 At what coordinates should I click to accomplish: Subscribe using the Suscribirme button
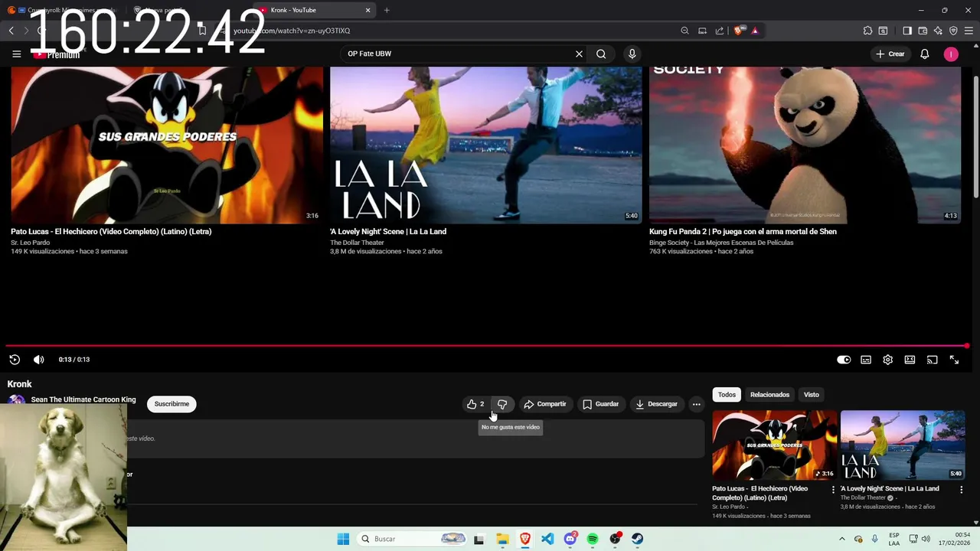point(171,404)
